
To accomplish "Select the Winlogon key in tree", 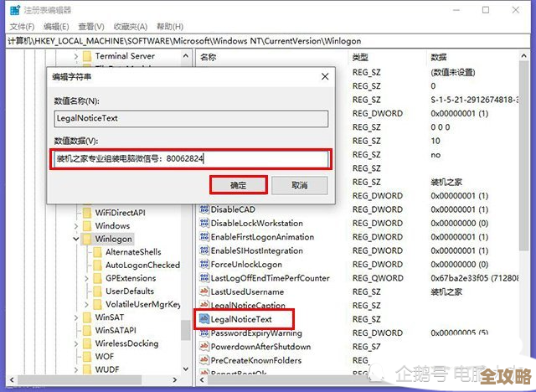I will tap(114, 239).
